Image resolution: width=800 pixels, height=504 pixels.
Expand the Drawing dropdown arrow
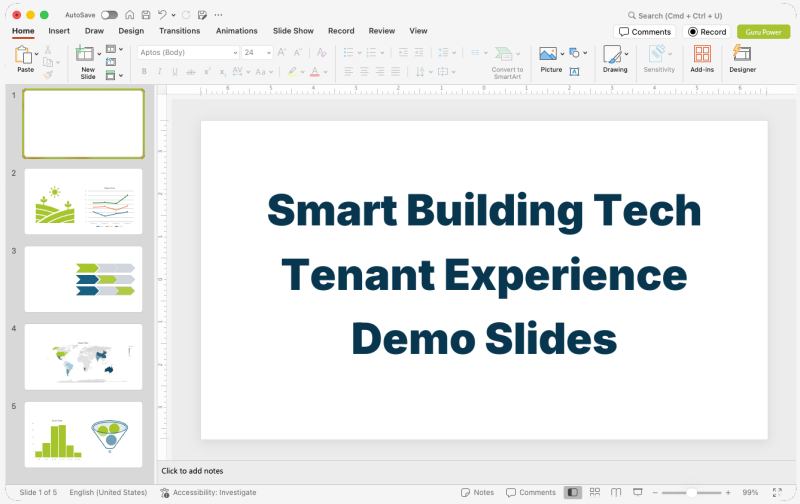pyautogui.click(x=627, y=54)
